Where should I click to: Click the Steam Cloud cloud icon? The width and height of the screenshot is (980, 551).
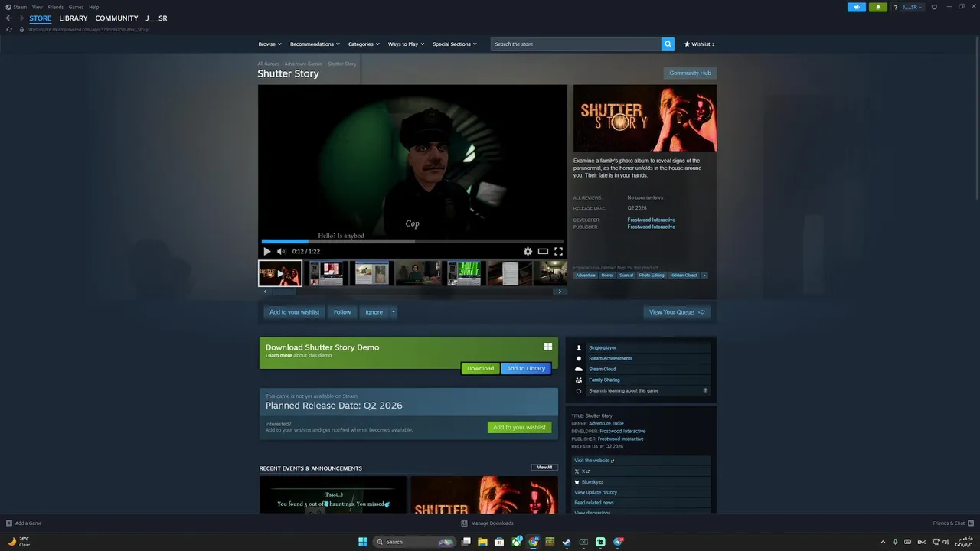pyautogui.click(x=579, y=369)
